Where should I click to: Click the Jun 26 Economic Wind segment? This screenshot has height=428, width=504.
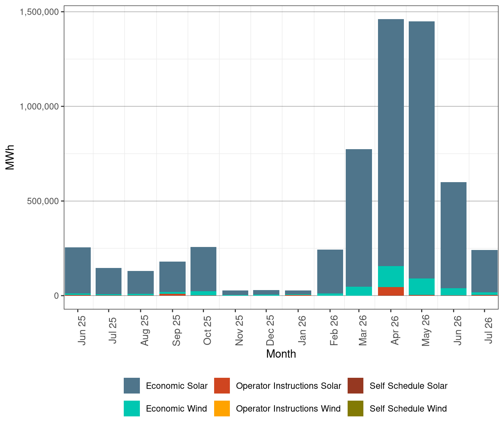click(453, 292)
